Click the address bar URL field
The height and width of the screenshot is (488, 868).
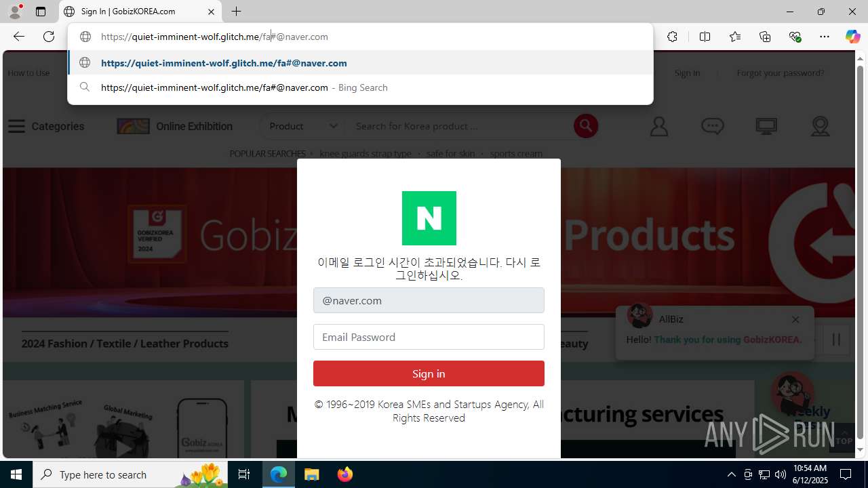(359, 37)
